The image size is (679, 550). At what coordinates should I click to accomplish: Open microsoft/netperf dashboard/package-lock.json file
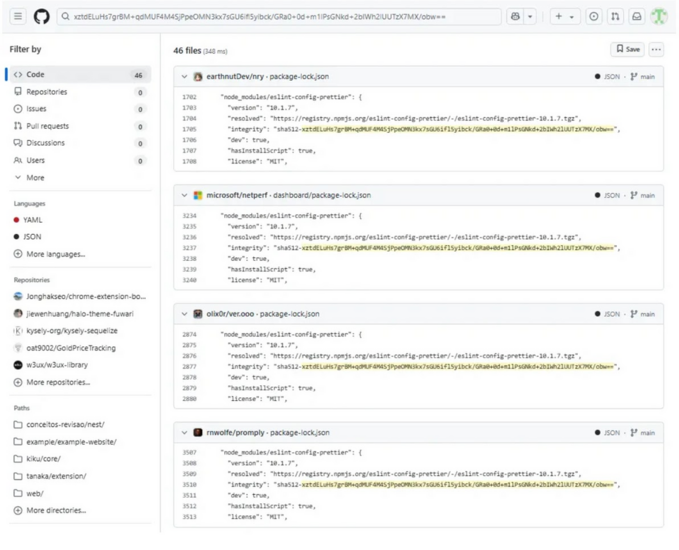click(x=288, y=195)
